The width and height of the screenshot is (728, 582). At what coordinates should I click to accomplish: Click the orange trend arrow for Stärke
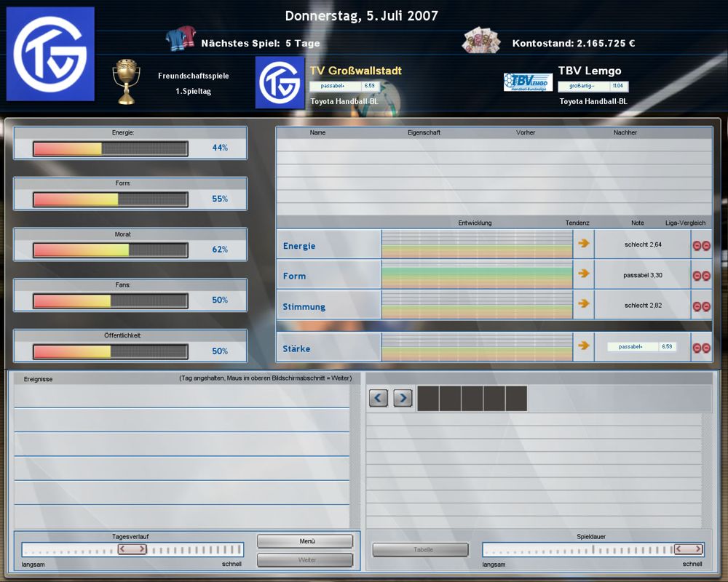coord(583,346)
